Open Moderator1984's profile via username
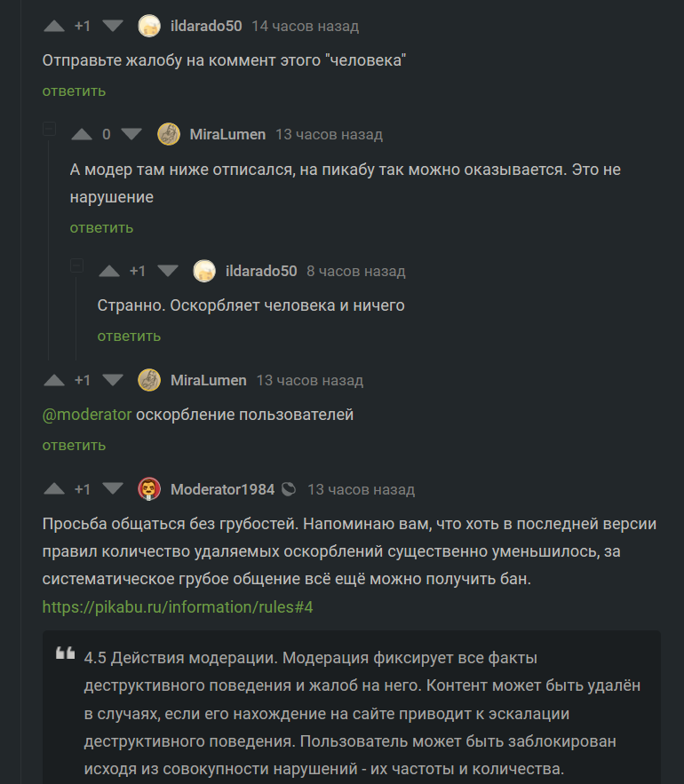This screenshot has height=784, width=684. [222, 489]
